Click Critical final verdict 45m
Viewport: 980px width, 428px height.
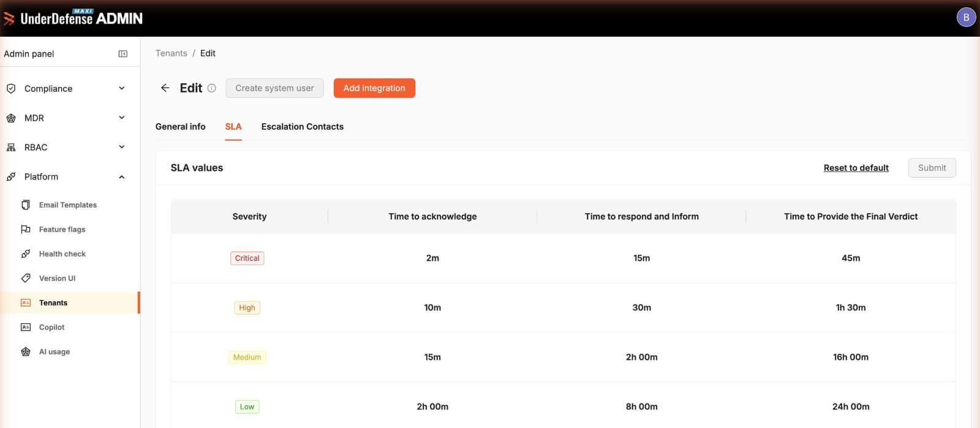(851, 258)
